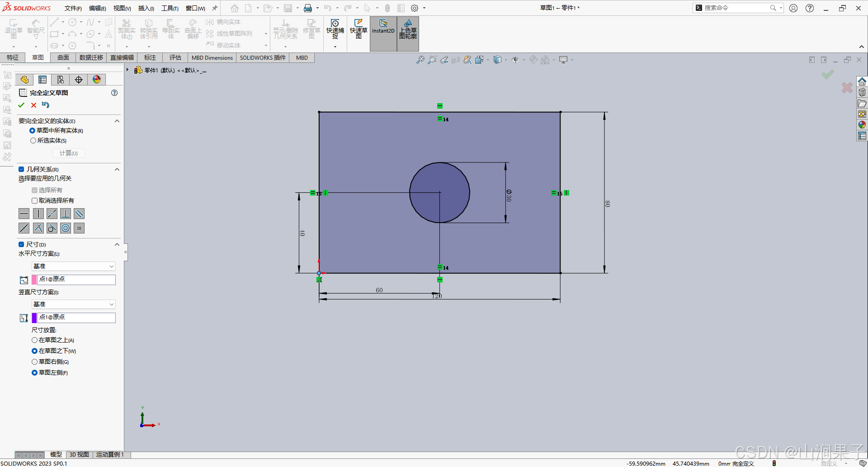Switch to 3D Views bottom tab
The height and width of the screenshot is (467, 868).
[x=79, y=454]
